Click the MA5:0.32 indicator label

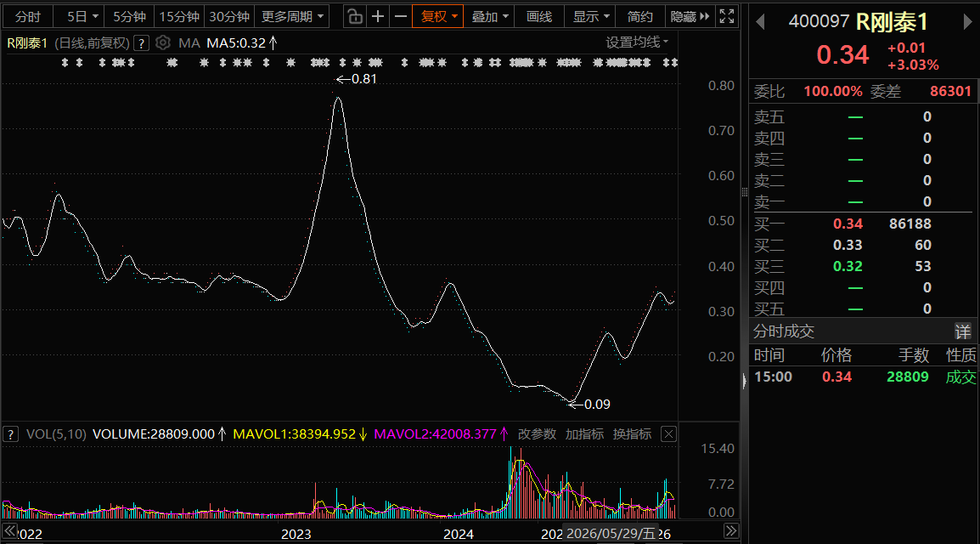coord(236,43)
